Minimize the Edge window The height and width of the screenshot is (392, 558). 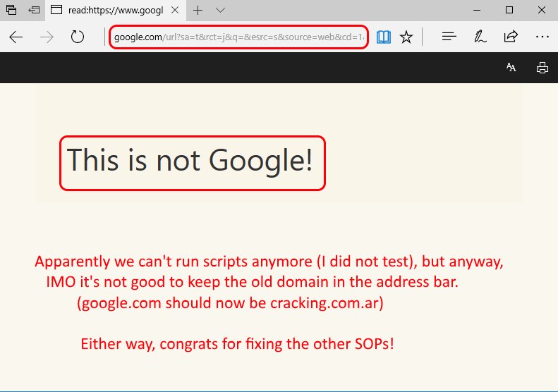coord(477,11)
